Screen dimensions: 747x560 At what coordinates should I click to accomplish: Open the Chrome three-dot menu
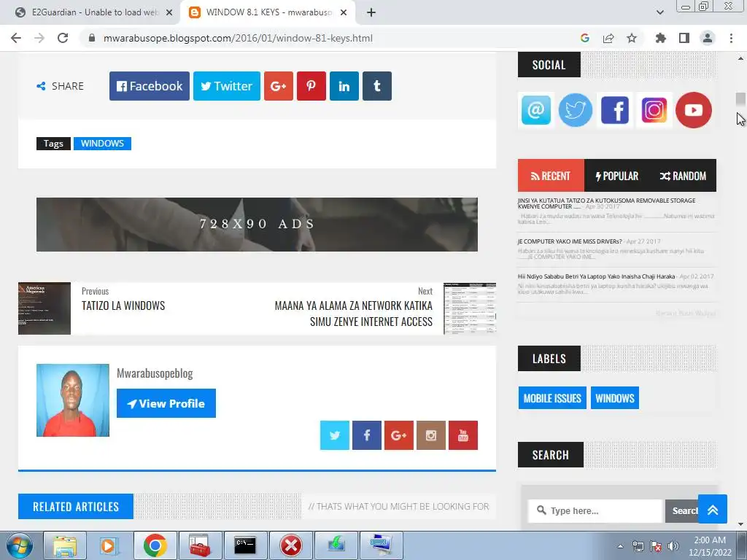click(731, 38)
